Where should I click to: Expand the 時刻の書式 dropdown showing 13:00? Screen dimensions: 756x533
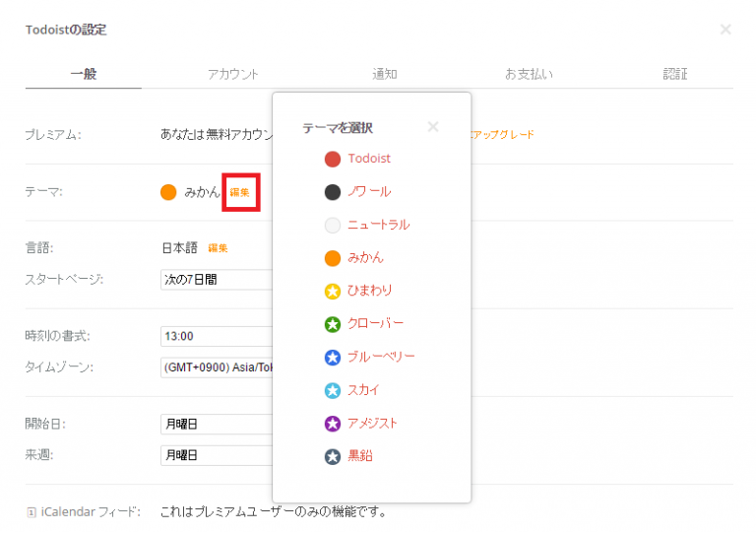click(217, 337)
